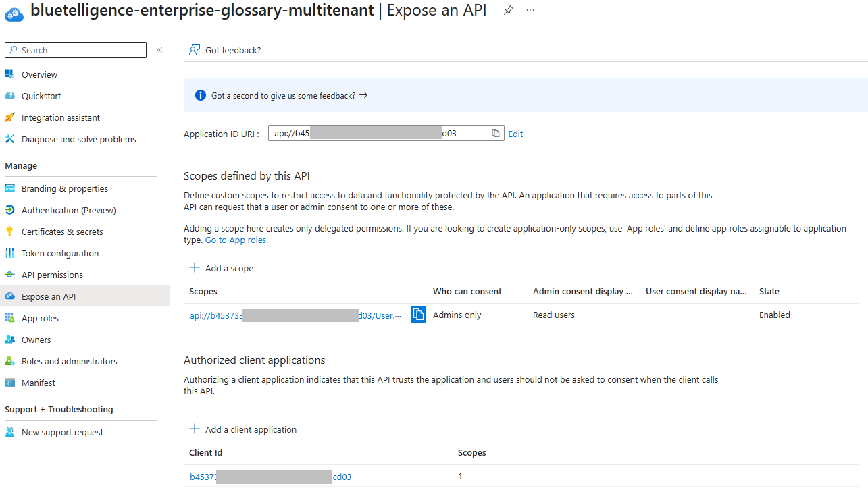
Task: Click the Owners people icon
Action: click(x=9, y=340)
